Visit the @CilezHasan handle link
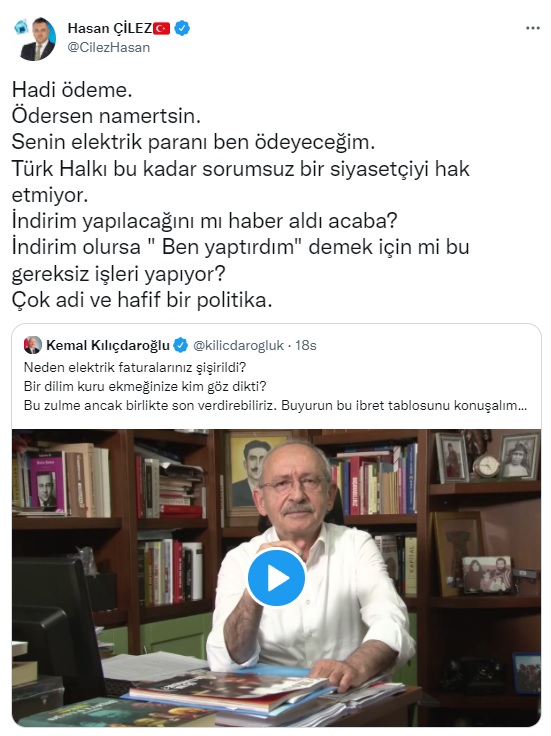Image resolution: width=551 pixels, height=736 pixels. click(x=109, y=47)
